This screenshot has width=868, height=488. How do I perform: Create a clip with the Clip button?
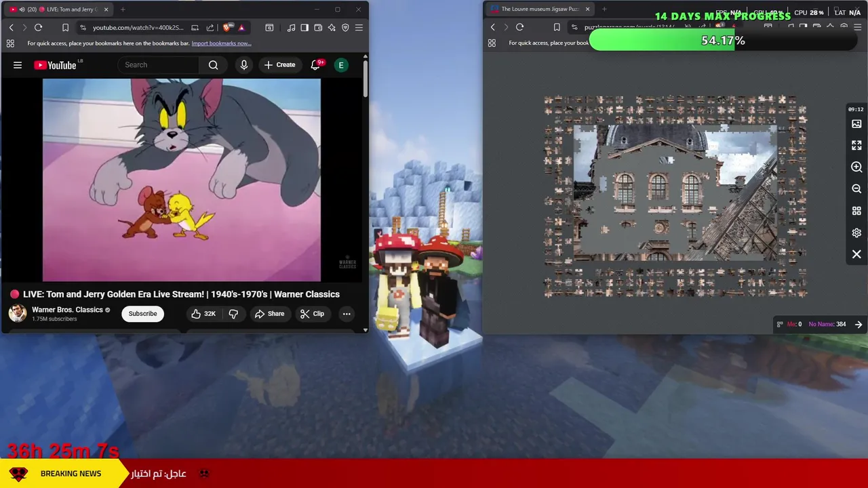click(313, 314)
